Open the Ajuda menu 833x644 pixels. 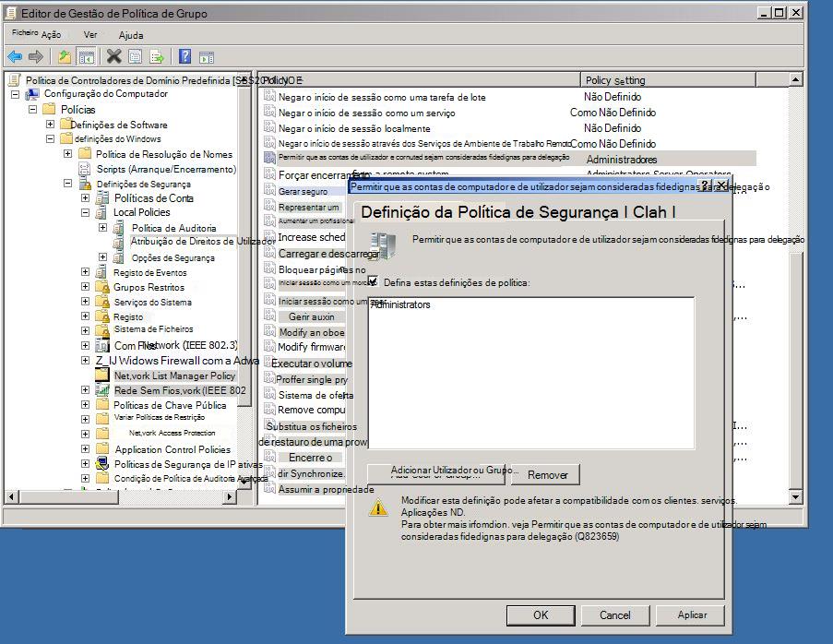tap(131, 35)
